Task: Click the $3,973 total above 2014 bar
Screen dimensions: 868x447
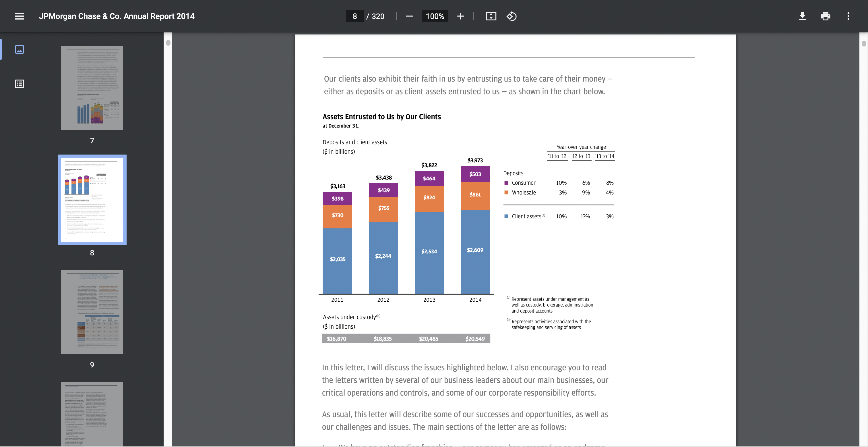Action: pyautogui.click(x=475, y=160)
